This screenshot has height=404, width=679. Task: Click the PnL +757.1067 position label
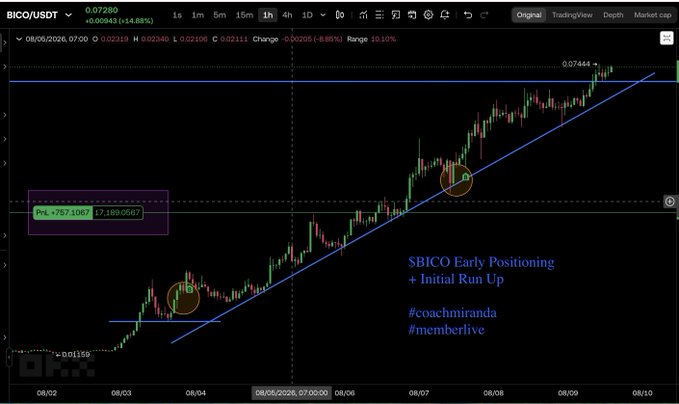point(63,213)
